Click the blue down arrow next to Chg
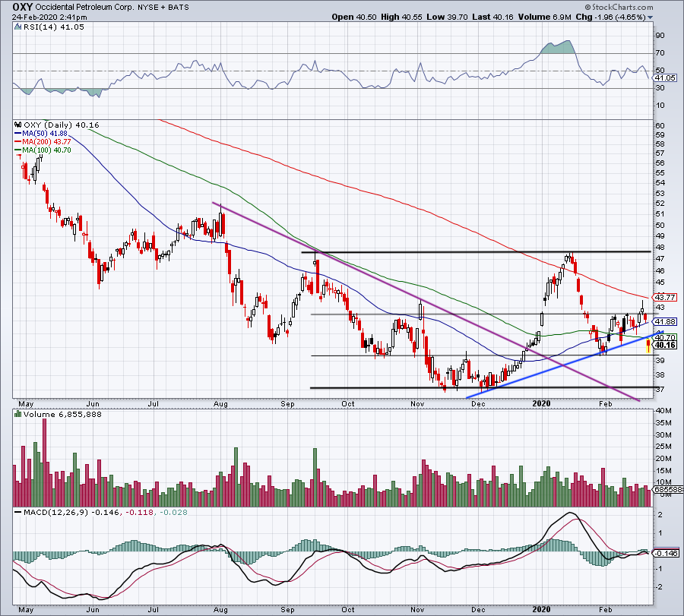 tap(650, 17)
